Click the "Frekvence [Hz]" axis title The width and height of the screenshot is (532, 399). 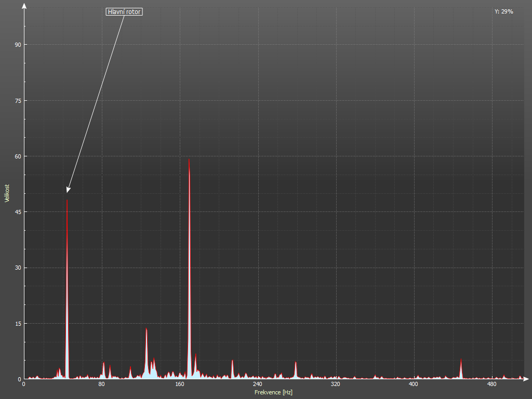273,392
